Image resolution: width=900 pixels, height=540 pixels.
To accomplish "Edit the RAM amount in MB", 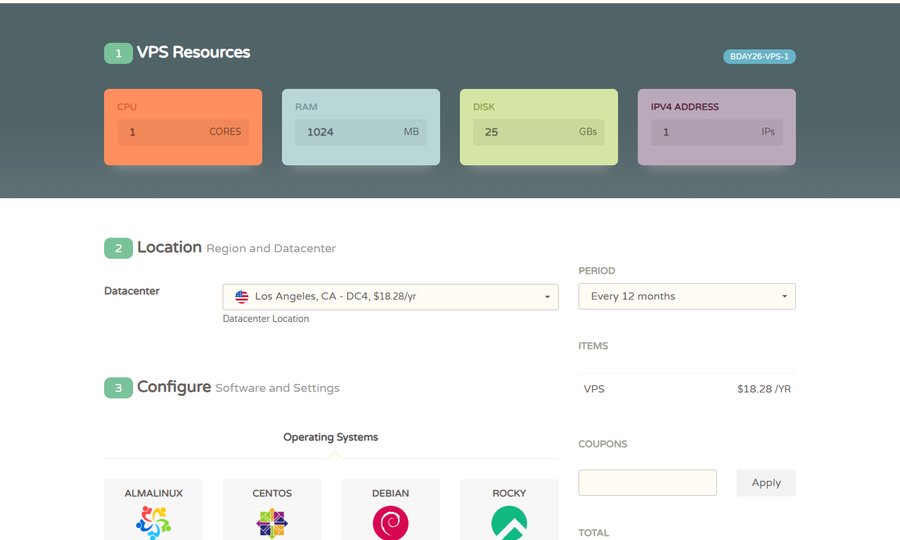I will coord(361,132).
